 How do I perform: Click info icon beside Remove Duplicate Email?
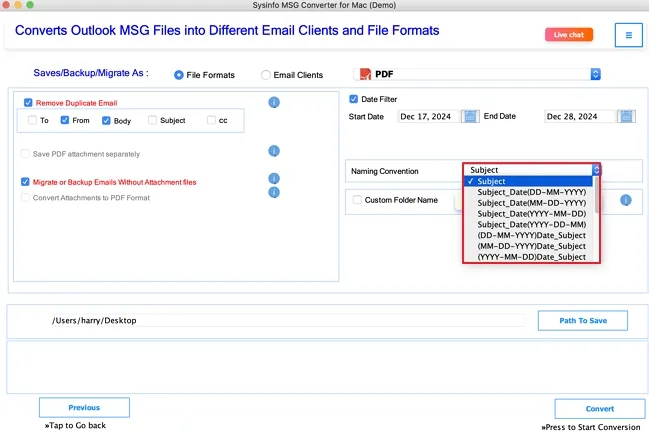point(274,102)
